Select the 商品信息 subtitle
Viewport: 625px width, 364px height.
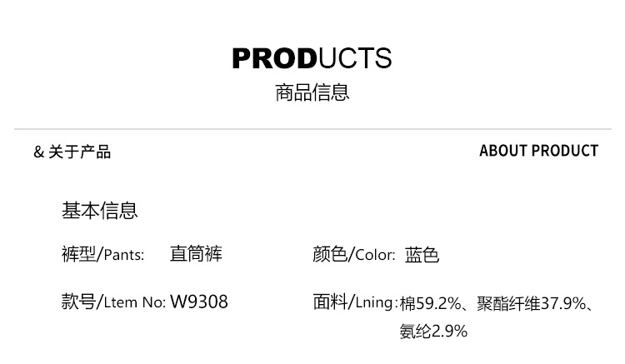tap(312, 92)
